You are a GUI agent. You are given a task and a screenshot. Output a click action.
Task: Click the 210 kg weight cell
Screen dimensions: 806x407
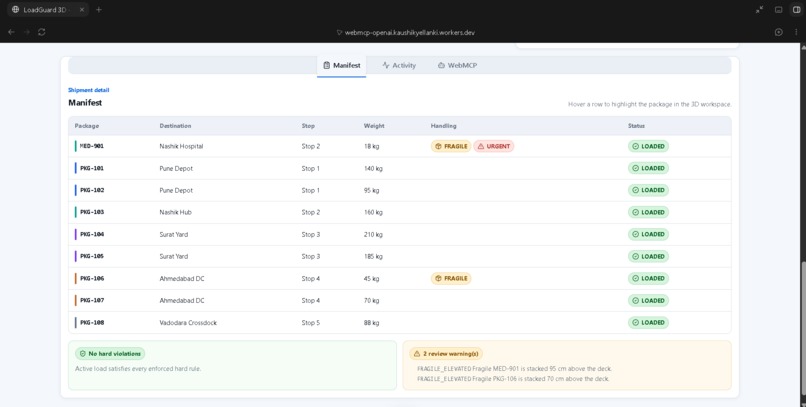[373, 234]
